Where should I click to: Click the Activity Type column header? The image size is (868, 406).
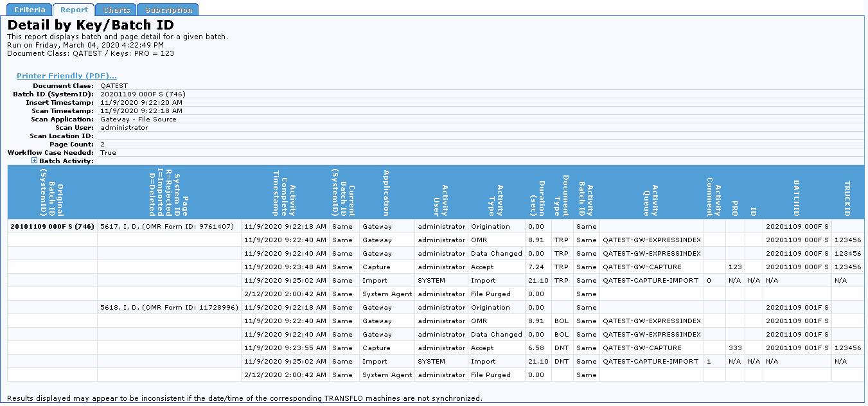[496, 192]
